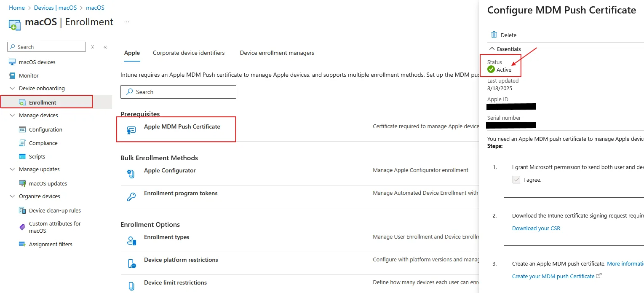Click the Custom attributes tag icon
Screen dimensions: 644x293
22,227
